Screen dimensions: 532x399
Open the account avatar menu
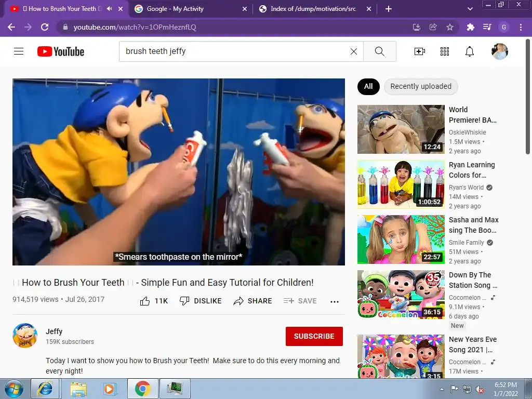click(500, 51)
